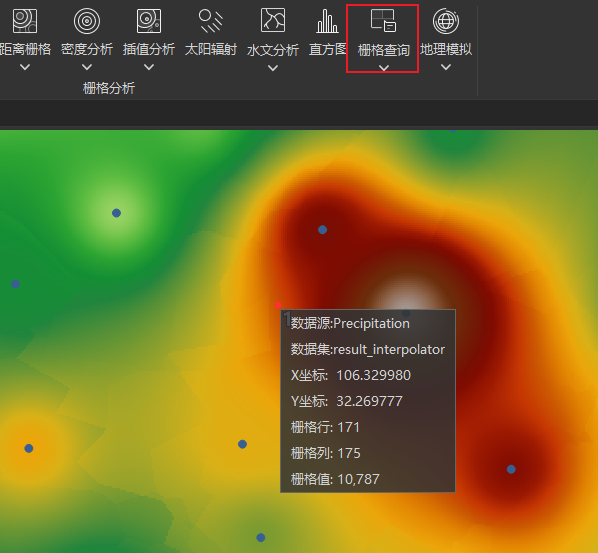Launch the 太阳辐射 solar radiation tool
598x553 pixels.
tap(211, 21)
